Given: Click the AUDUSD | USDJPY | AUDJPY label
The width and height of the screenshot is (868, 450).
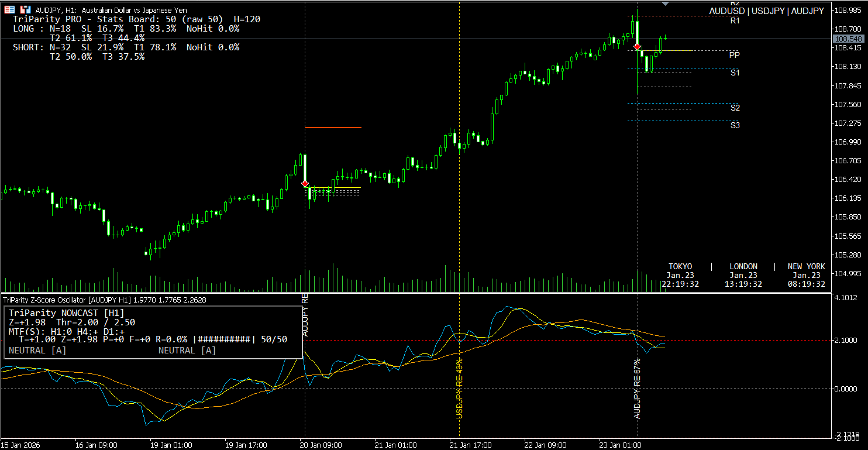Looking at the screenshot, I should pos(766,11).
